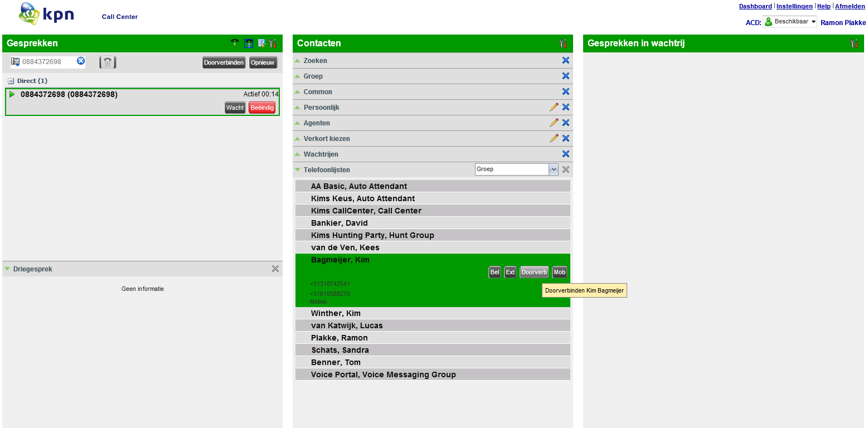This screenshot has width=868, height=428.
Task: Clear the dialed number with blue X
Action: (81, 61)
